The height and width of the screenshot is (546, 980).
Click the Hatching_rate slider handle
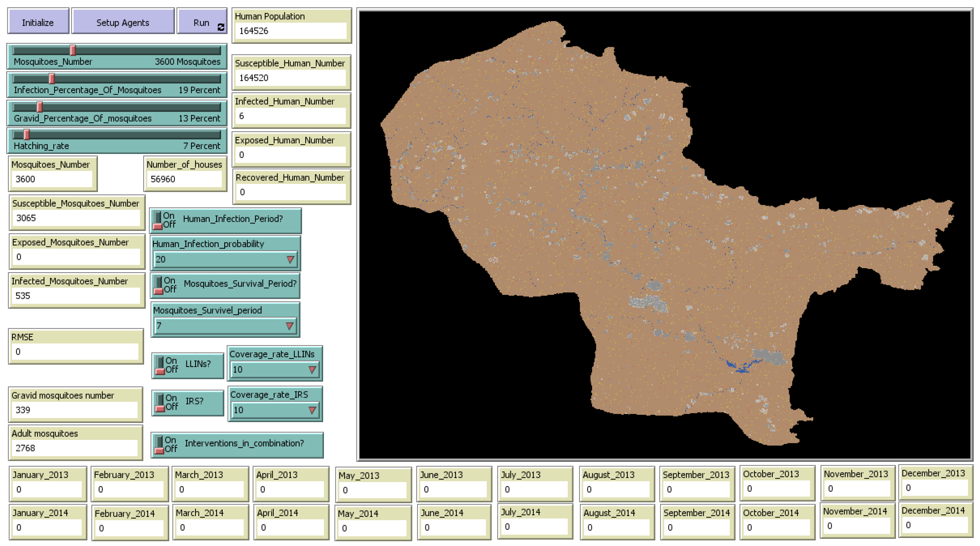27,135
